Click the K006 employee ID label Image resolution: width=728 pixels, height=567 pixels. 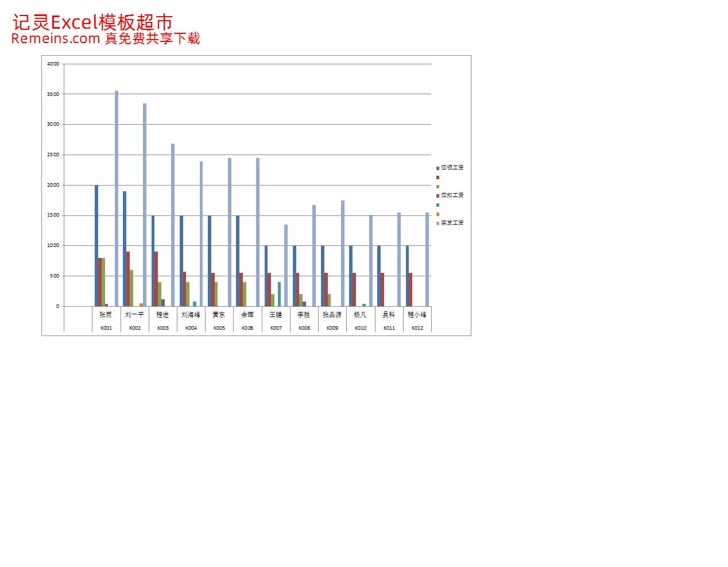click(x=247, y=329)
